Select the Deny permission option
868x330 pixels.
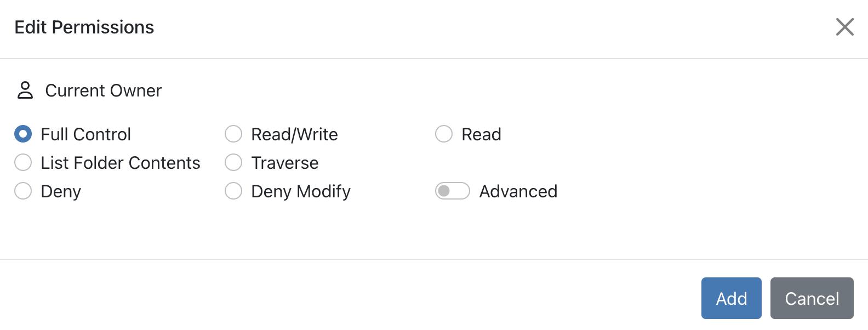click(x=22, y=191)
